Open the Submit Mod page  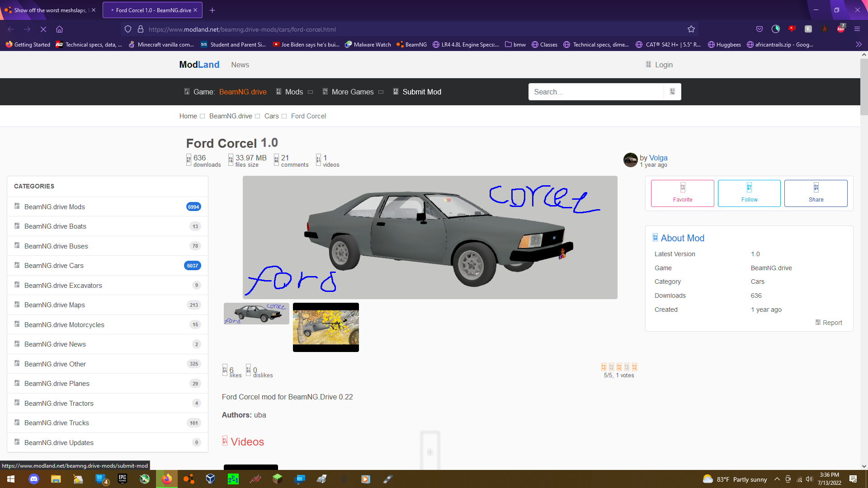417,92
